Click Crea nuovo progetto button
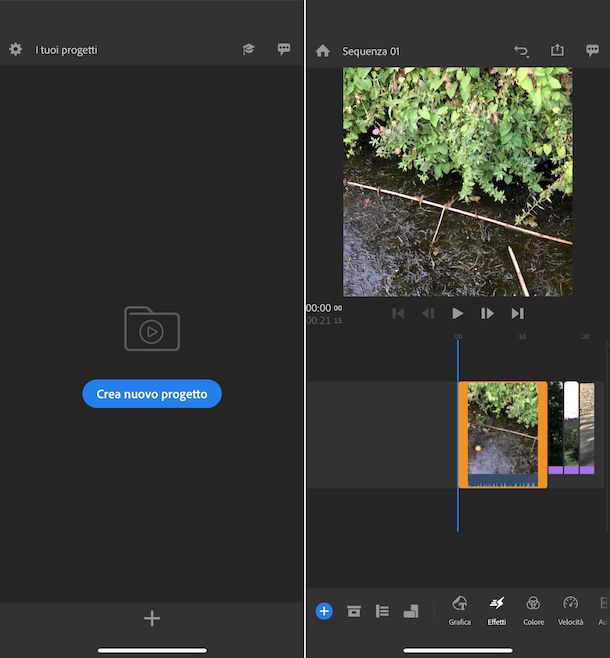 (x=152, y=394)
